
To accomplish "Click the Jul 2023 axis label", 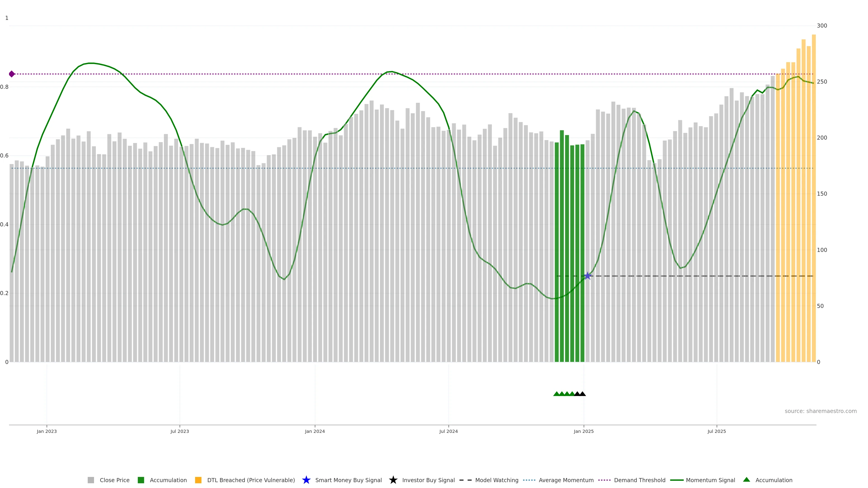I will [x=180, y=432].
